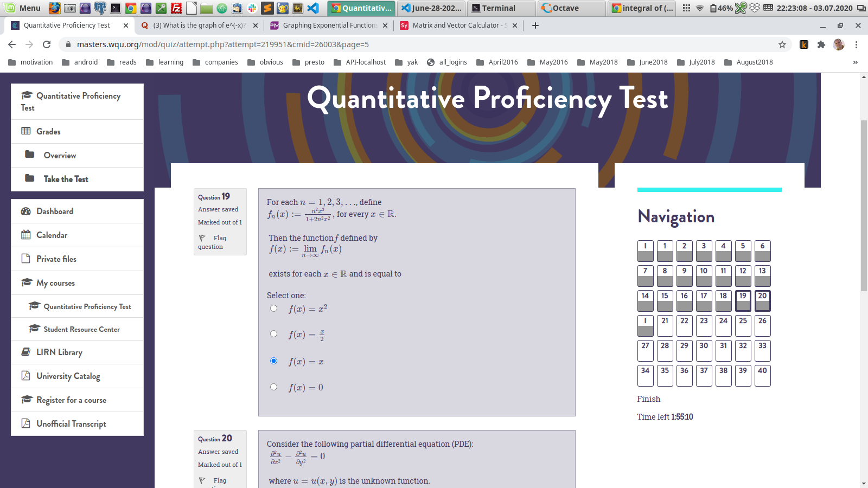This screenshot has height=488, width=868.
Task: Choose the f(x) = x/2 radio option
Action: pos(274,334)
